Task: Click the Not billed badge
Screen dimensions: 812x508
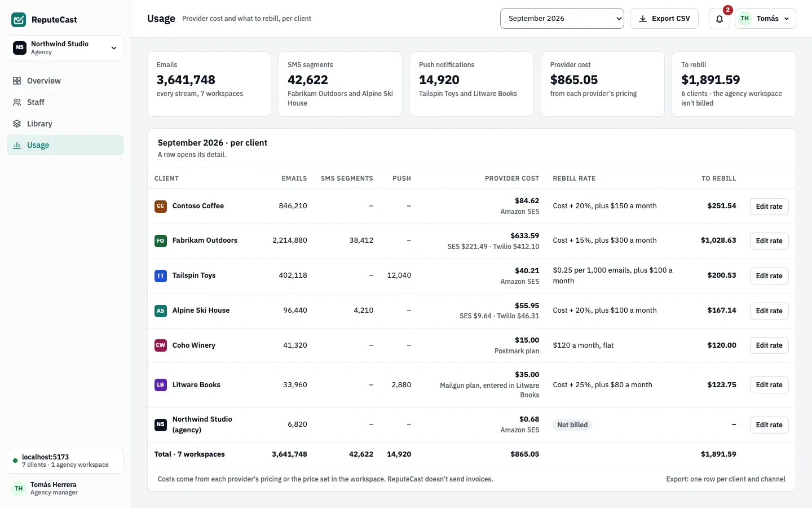Action: coord(572,425)
